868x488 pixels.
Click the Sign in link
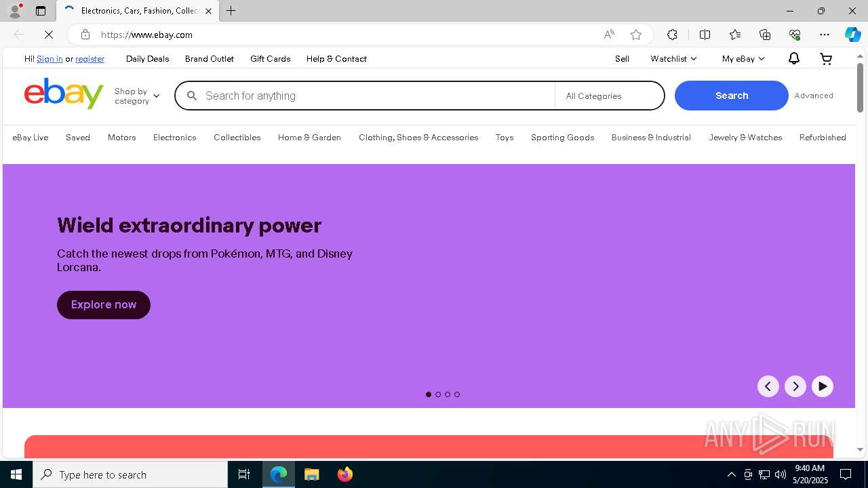tap(50, 59)
